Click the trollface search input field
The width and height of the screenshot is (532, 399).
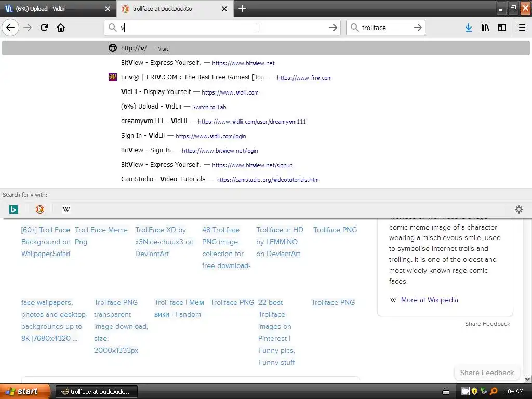coord(386,28)
